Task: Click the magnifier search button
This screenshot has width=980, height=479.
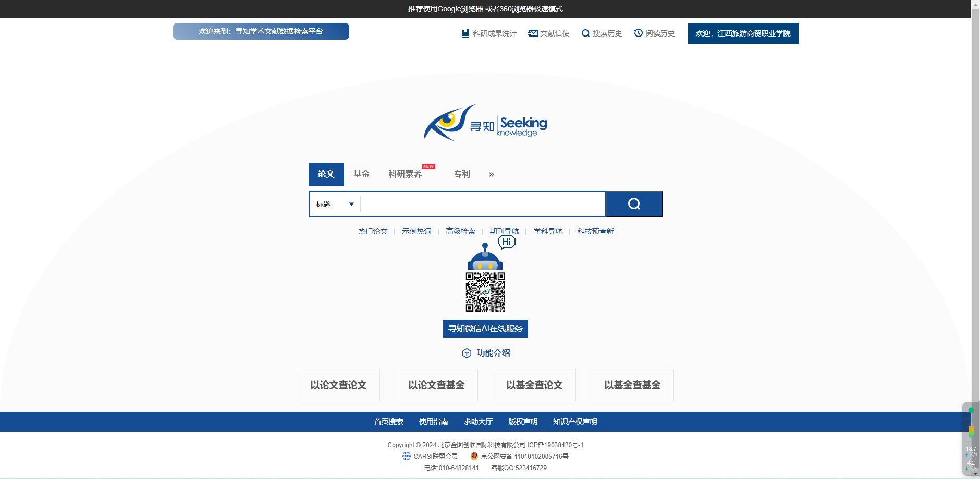Action: coord(634,204)
